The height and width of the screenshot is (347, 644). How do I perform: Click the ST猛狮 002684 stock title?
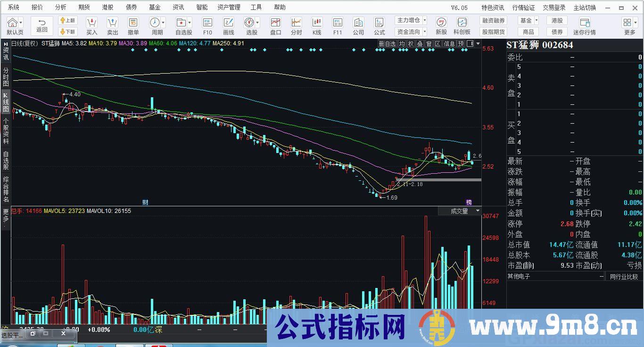coord(540,45)
